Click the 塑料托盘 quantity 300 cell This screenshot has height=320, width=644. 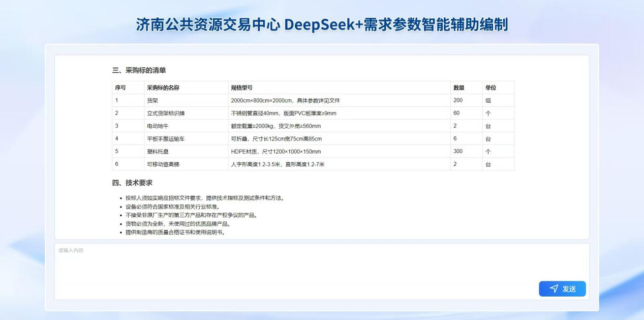click(458, 151)
